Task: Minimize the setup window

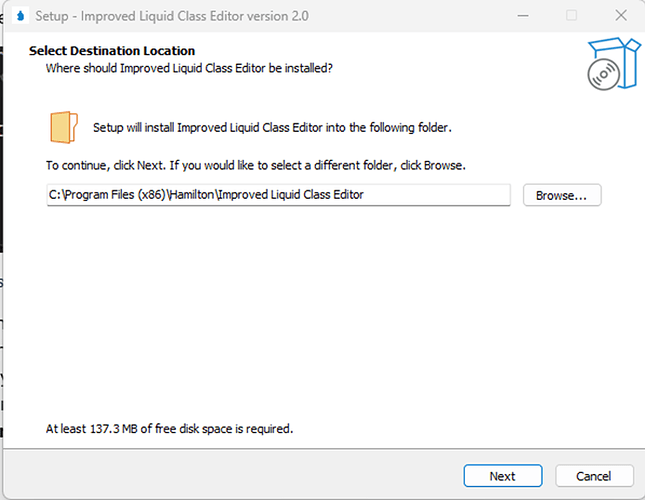Action: click(x=523, y=16)
